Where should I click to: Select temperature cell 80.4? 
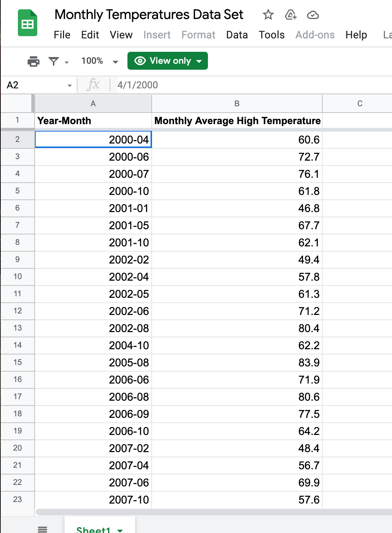(x=237, y=328)
